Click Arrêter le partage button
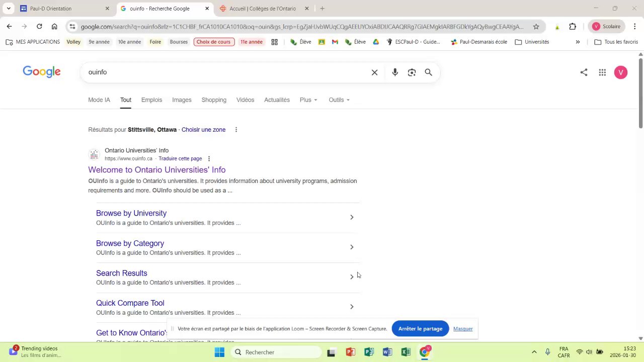This screenshot has width=644, height=362. point(420,329)
